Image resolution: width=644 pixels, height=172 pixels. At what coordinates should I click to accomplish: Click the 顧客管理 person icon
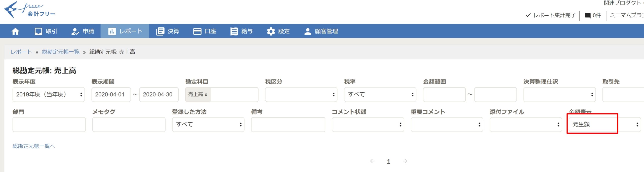click(308, 31)
